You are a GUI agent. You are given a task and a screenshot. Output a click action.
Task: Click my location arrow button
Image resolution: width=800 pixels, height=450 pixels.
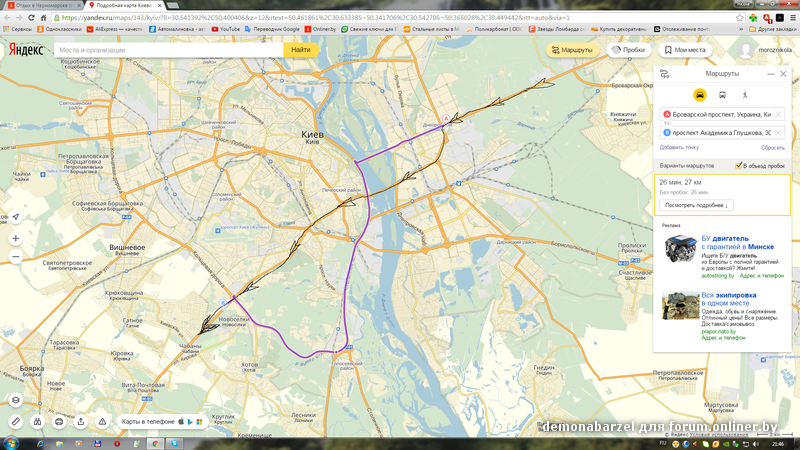click(x=16, y=217)
